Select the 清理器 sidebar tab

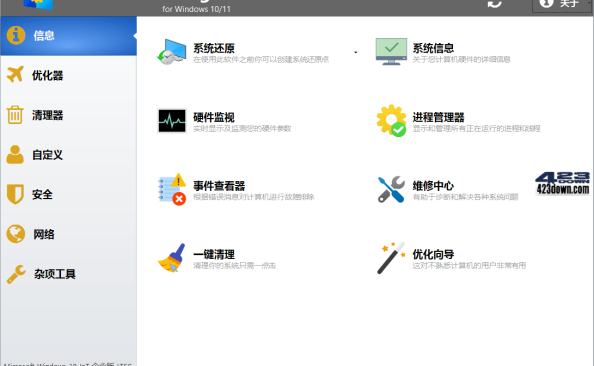(x=69, y=115)
